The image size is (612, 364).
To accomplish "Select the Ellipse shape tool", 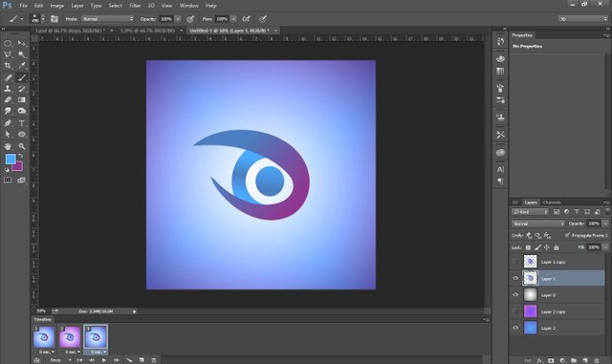I will click(x=22, y=135).
